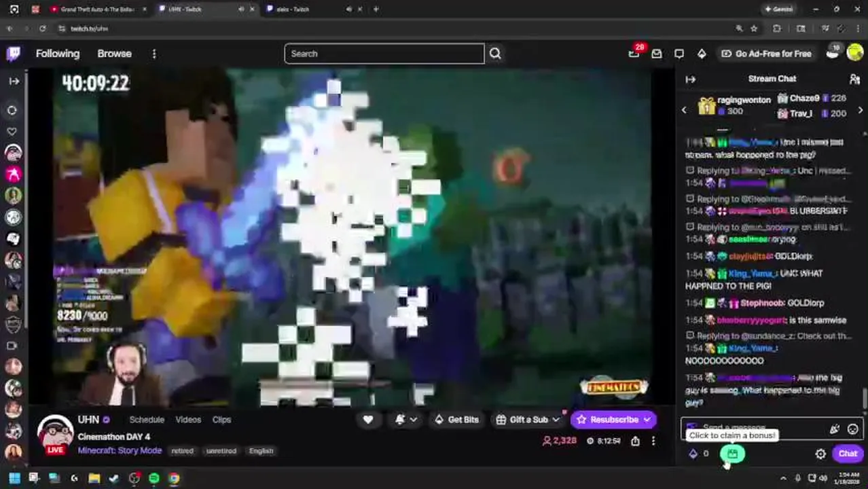The width and height of the screenshot is (868, 489).
Task: Open the UHN channel avatar
Action: tap(55, 433)
